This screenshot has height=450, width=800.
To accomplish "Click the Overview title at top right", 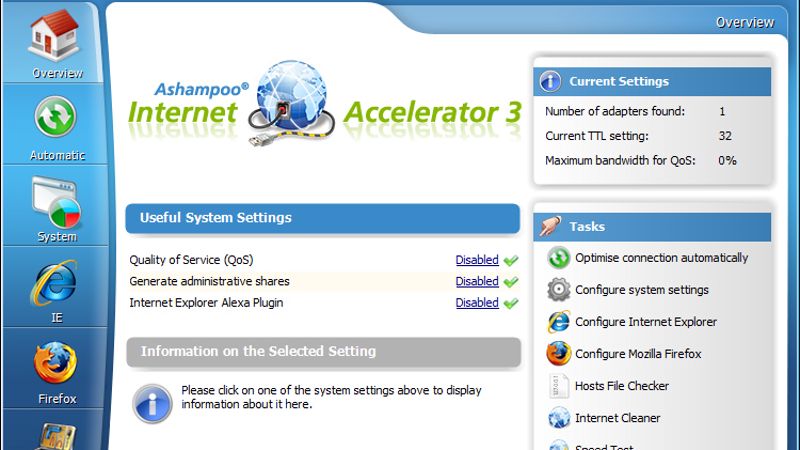I will coord(744,22).
